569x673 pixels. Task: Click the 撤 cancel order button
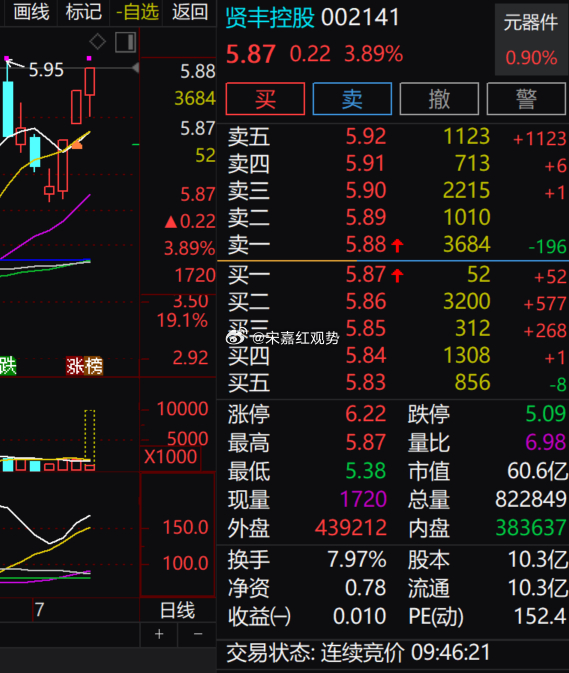point(439,99)
